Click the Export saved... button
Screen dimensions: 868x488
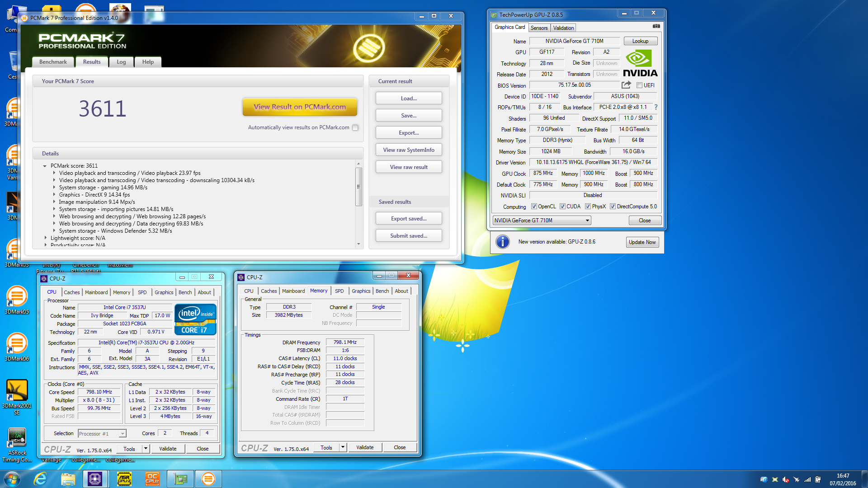409,219
